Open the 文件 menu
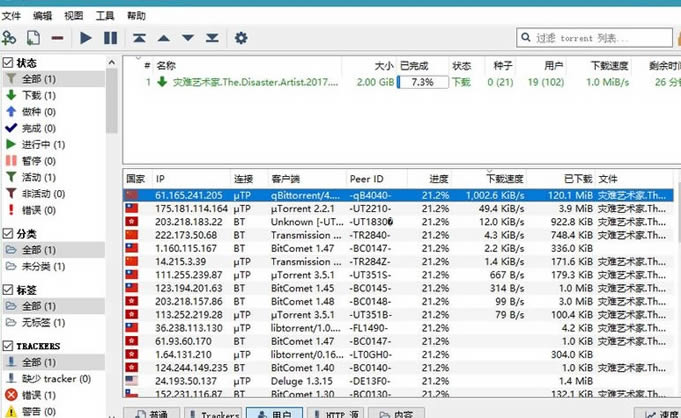Screen dimensions: 681x418 point(11,16)
